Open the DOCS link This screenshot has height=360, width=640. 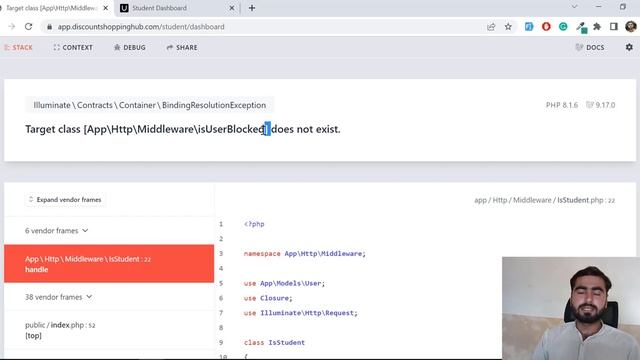[590, 47]
